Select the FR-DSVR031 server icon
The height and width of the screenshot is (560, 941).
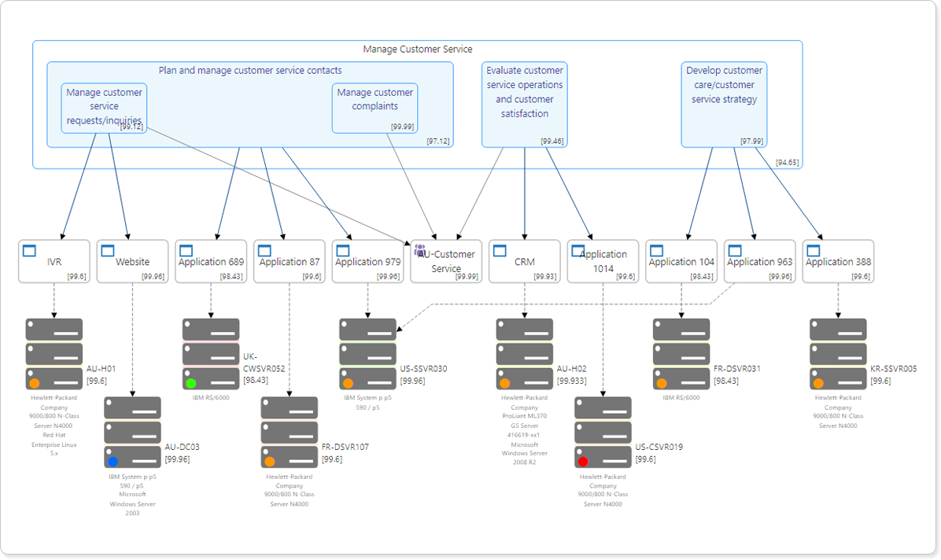click(681, 352)
